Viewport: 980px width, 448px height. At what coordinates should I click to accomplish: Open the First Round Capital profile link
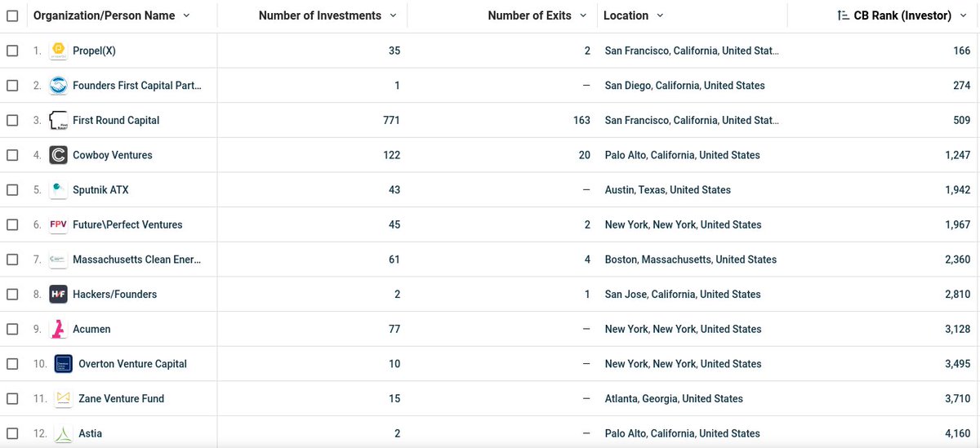pyautogui.click(x=116, y=120)
